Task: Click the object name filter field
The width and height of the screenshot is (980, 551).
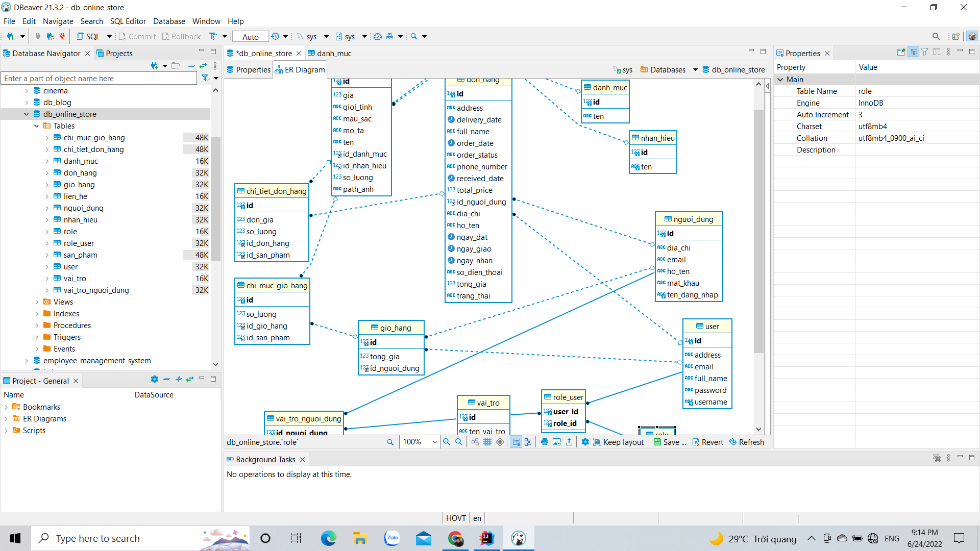Action: pos(99,79)
